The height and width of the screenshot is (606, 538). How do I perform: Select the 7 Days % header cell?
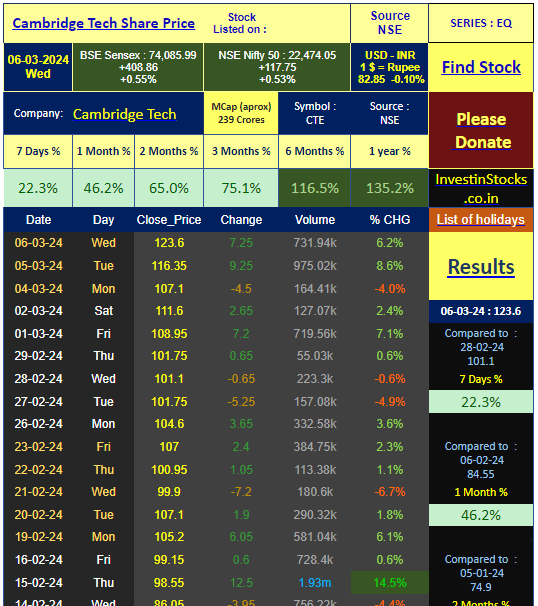(38, 152)
